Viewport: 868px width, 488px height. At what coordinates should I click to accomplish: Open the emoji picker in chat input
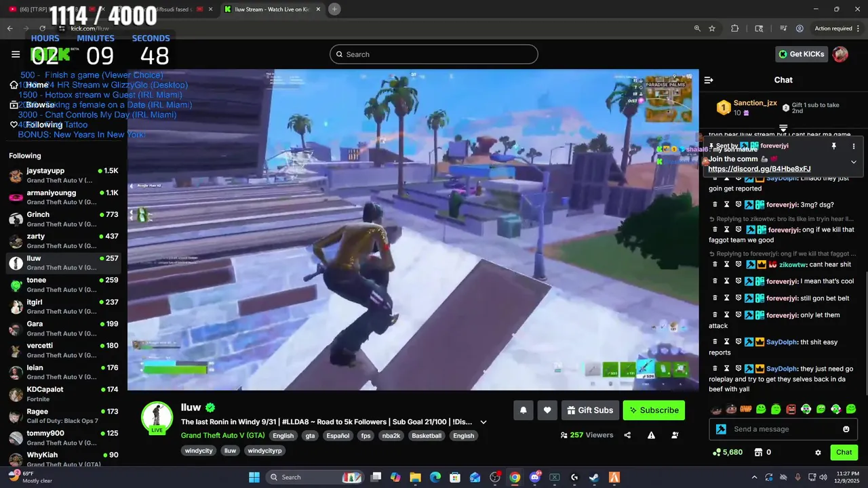click(x=846, y=429)
